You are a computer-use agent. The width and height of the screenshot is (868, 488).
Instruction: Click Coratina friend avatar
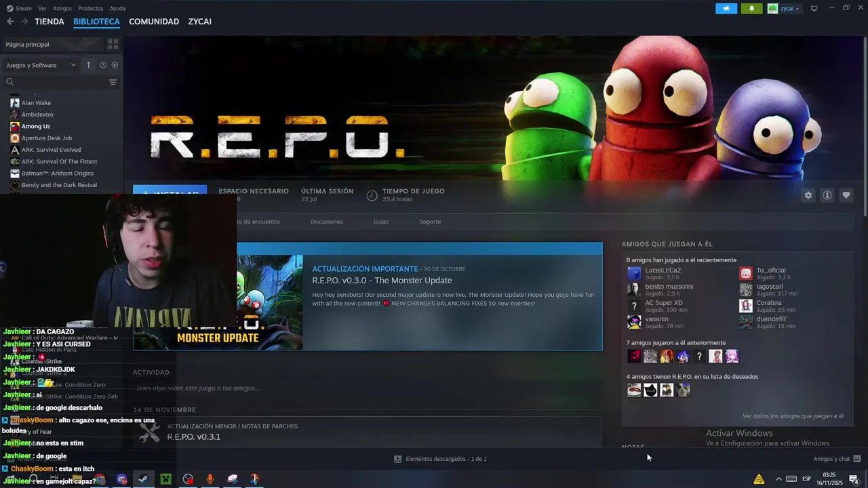point(746,306)
